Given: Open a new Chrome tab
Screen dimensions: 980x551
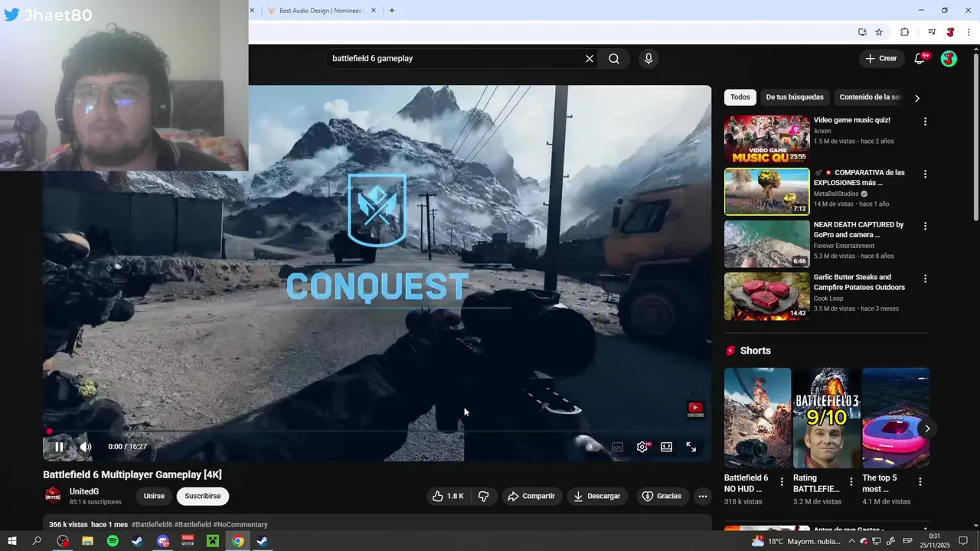Looking at the screenshot, I should (x=392, y=11).
